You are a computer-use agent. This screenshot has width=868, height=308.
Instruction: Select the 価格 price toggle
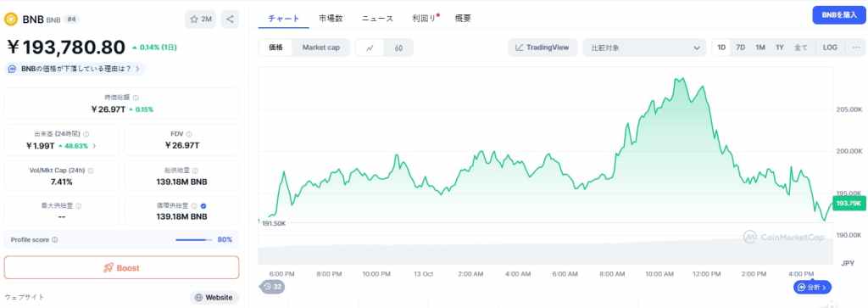275,48
